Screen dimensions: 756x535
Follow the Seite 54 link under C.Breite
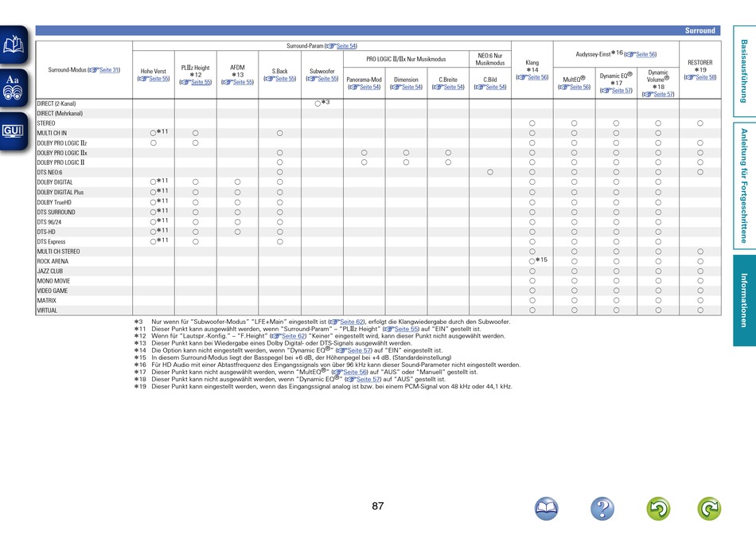tap(454, 87)
